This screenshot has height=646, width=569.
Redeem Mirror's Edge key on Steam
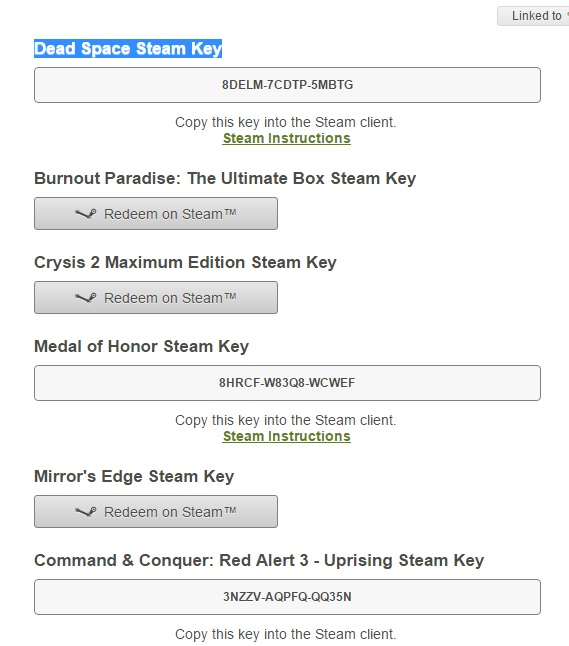156,511
